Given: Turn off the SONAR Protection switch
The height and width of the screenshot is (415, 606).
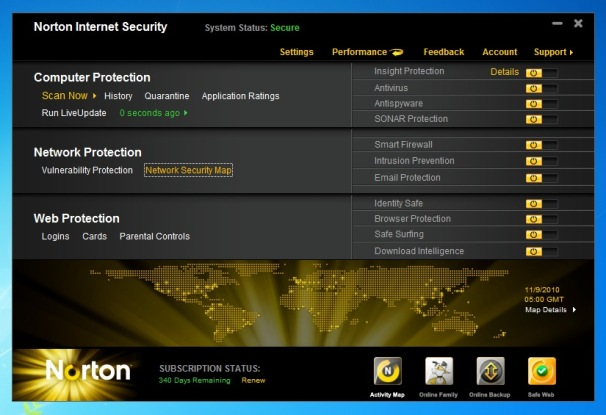Looking at the screenshot, I should tap(541, 119).
